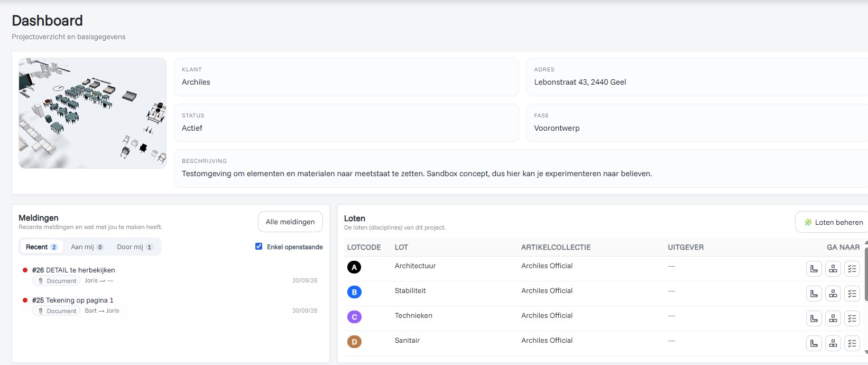
Task: Open blocks structure icon for Stabiliteit lot
Action: pyautogui.click(x=833, y=294)
